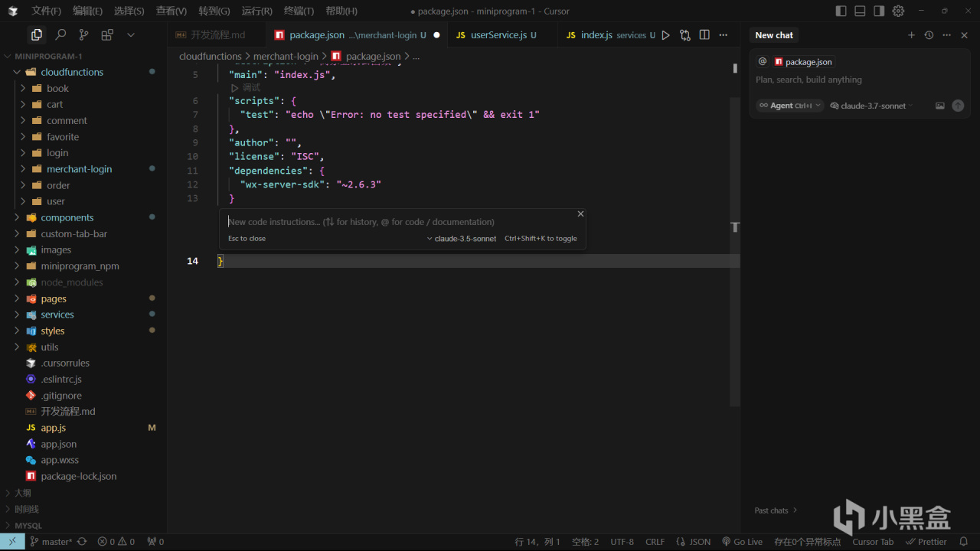
Task: Open the Source Control view icon
Action: coord(83,34)
